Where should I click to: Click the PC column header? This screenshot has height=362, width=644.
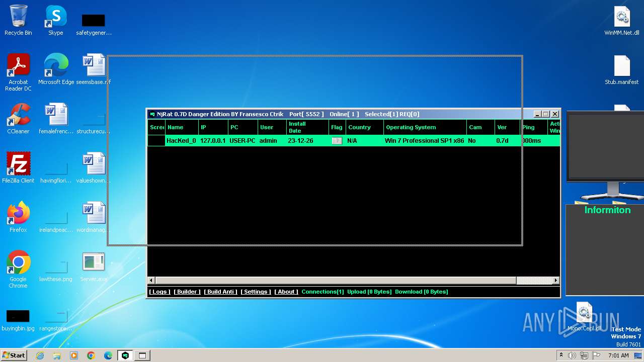coord(243,127)
